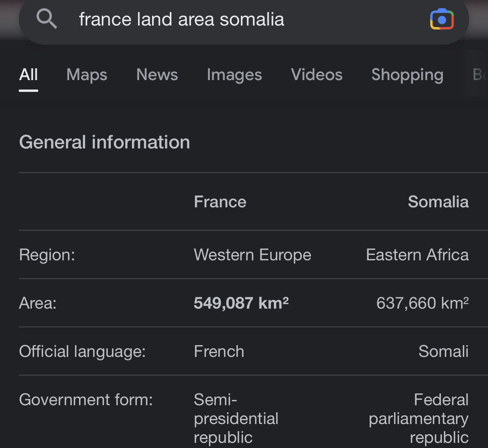Select the France column header
488x448 pixels.
[x=220, y=202]
